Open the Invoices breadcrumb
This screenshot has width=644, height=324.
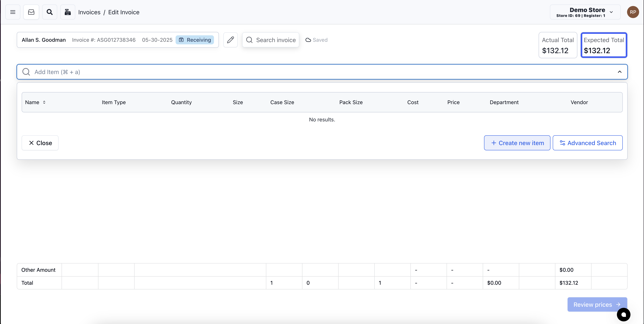89,12
